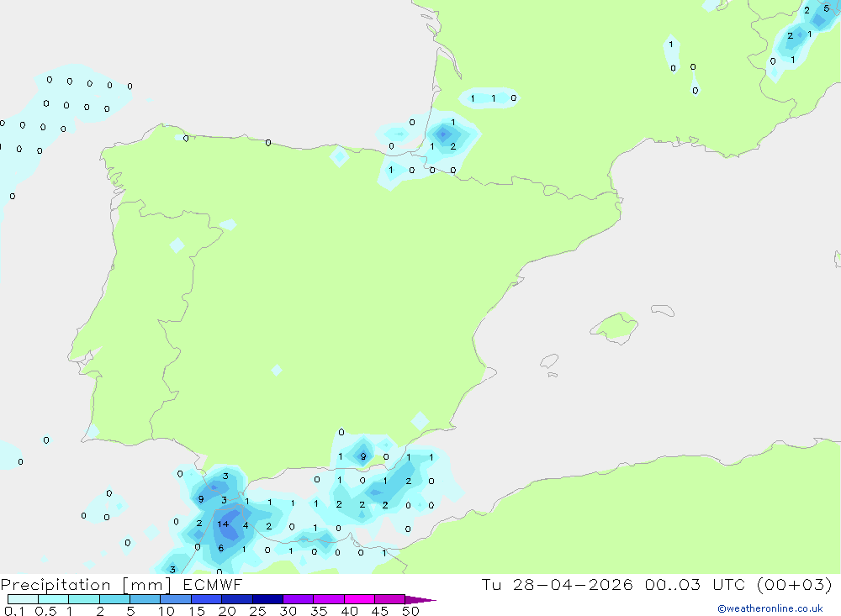Click the Menorca island outline
The height and width of the screenshot is (616, 841).
(x=663, y=310)
